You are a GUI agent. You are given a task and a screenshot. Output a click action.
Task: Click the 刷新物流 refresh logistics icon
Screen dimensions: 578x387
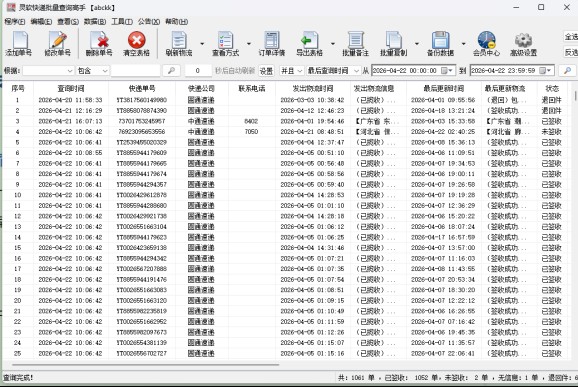tap(179, 40)
